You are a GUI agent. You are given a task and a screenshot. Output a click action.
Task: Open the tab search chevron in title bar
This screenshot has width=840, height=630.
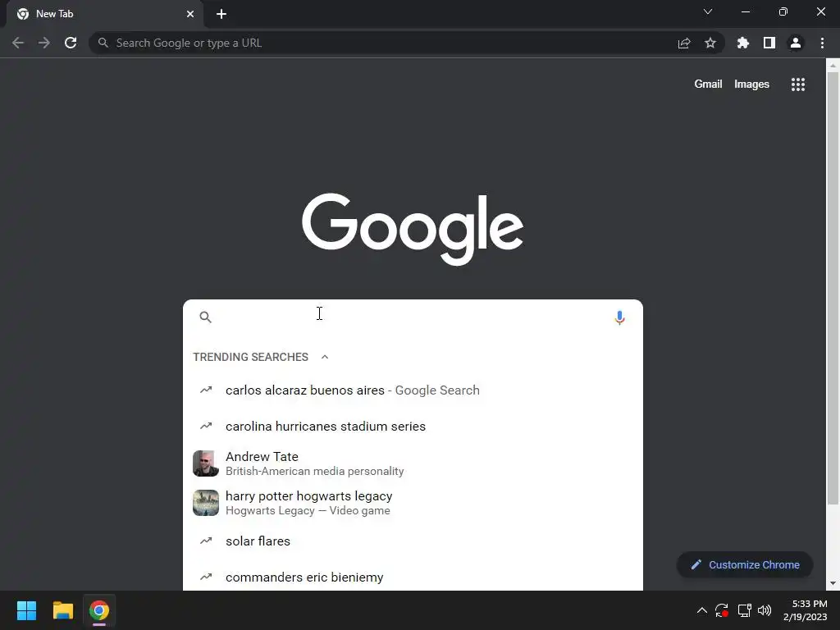(708, 11)
